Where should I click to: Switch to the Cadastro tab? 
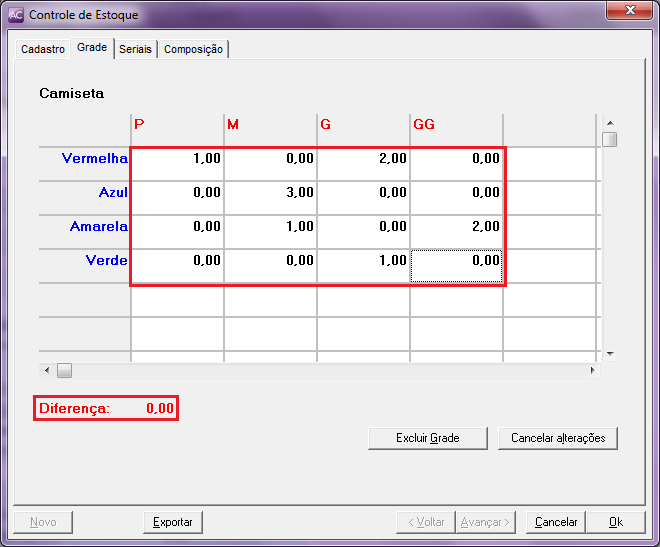point(43,49)
